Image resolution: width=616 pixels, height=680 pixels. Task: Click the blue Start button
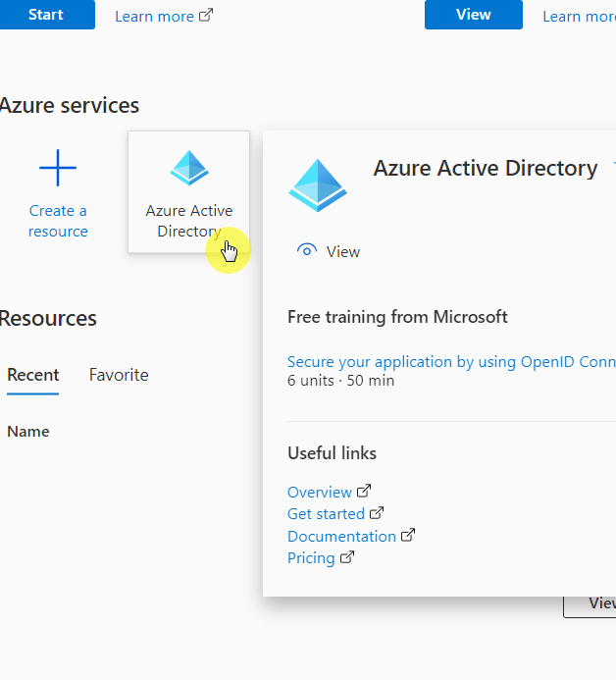point(47,15)
